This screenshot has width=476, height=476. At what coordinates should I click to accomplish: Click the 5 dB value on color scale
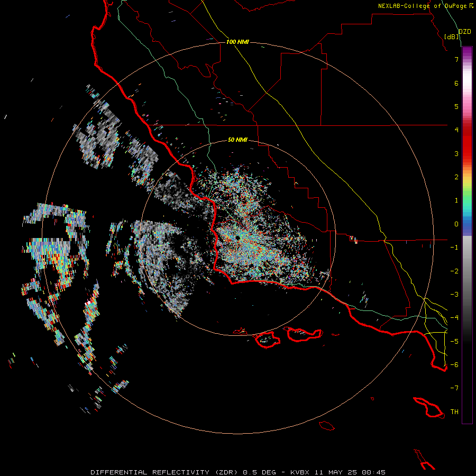pyautogui.click(x=456, y=106)
